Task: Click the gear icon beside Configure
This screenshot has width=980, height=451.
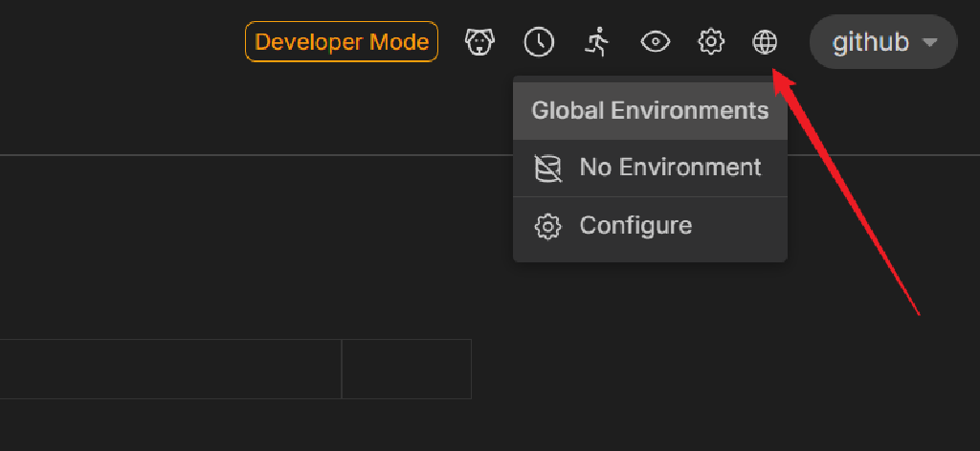Action: [x=547, y=227]
